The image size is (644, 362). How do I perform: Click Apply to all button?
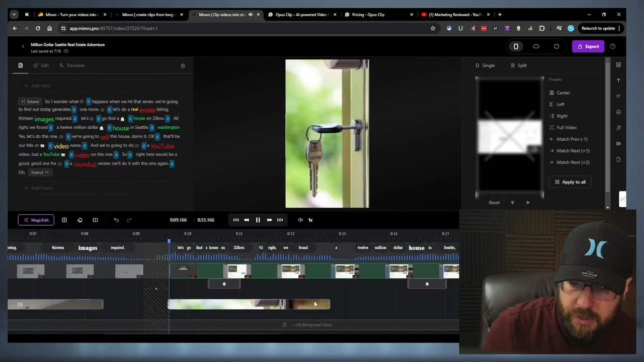pos(570,182)
